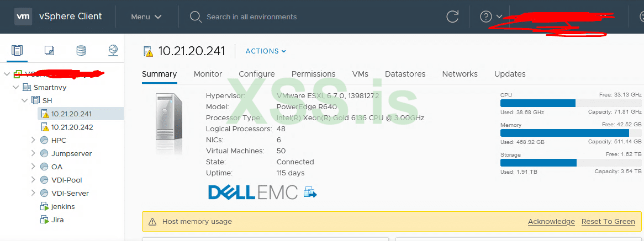The height and width of the screenshot is (241, 644).
Task: Open the Hosts and Clusters inventory view
Action: point(18,51)
